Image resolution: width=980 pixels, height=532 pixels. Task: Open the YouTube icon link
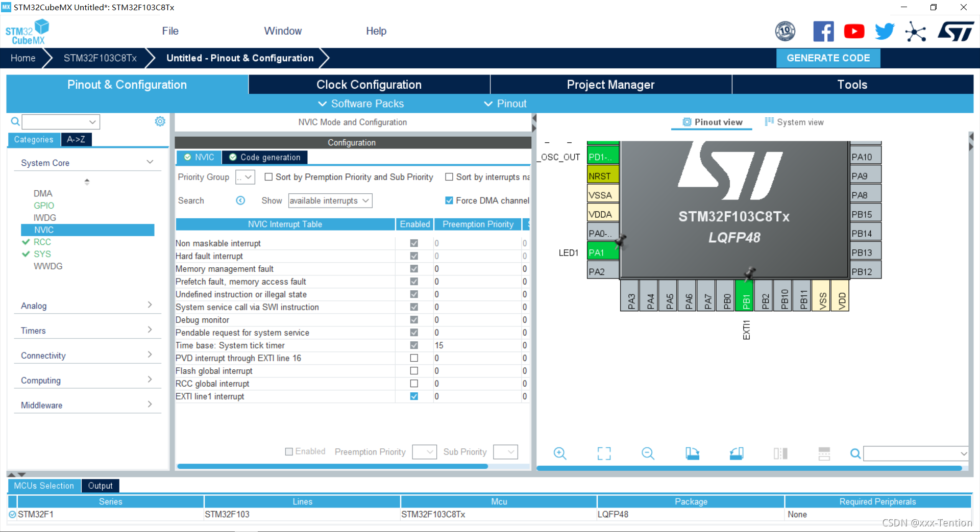tap(854, 32)
